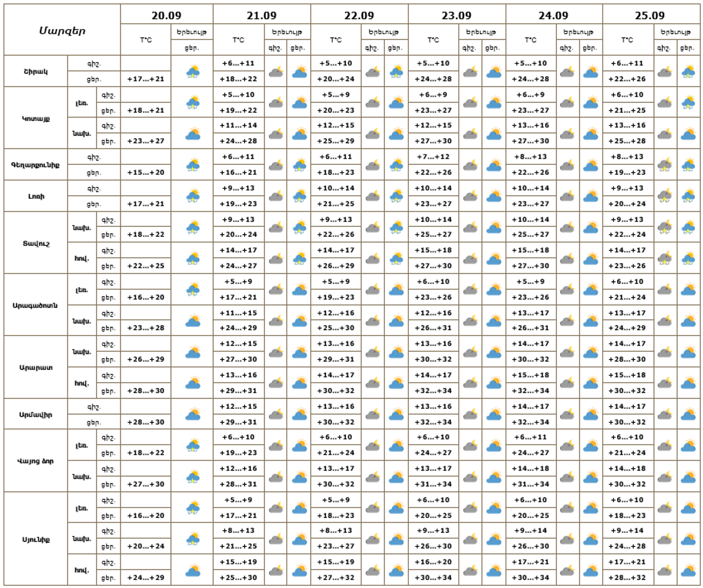The image size is (703, 588).
Task: Select Սյունիք հով. 25.09 daytime sun-cloud icon
Action: [688, 570]
